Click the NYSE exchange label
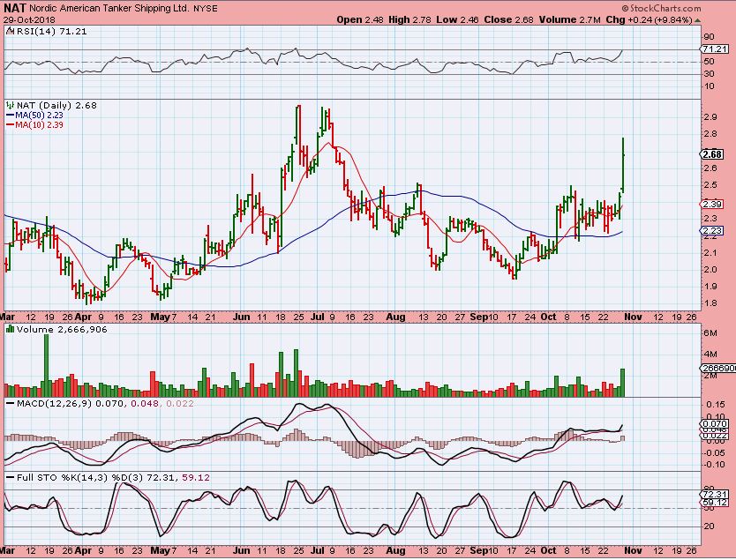Viewport: 736px width, 560px height. (x=205, y=9)
